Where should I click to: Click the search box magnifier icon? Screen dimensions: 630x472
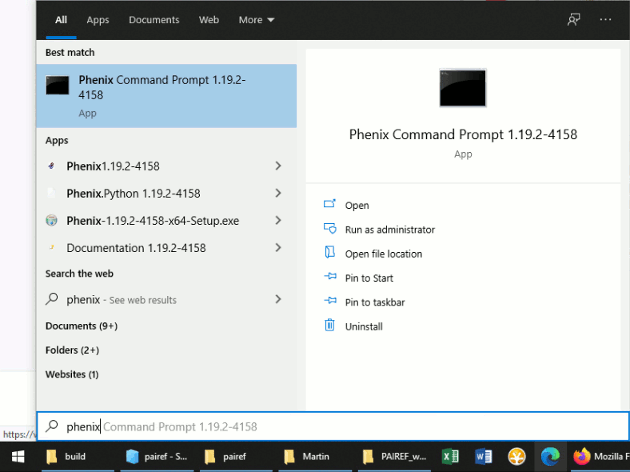point(52,426)
